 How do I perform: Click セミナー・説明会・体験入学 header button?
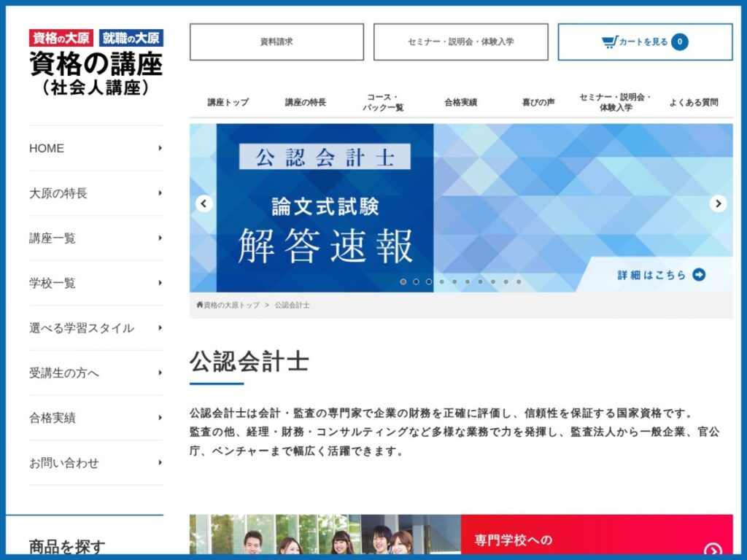point(461,42)
